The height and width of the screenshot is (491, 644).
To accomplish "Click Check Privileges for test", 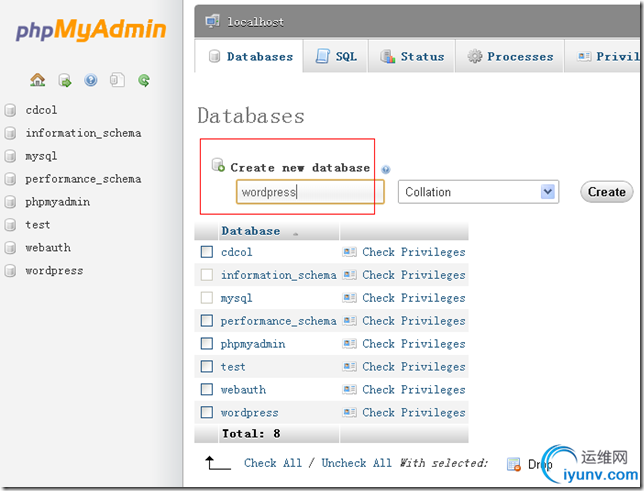I will pos(414,367).
